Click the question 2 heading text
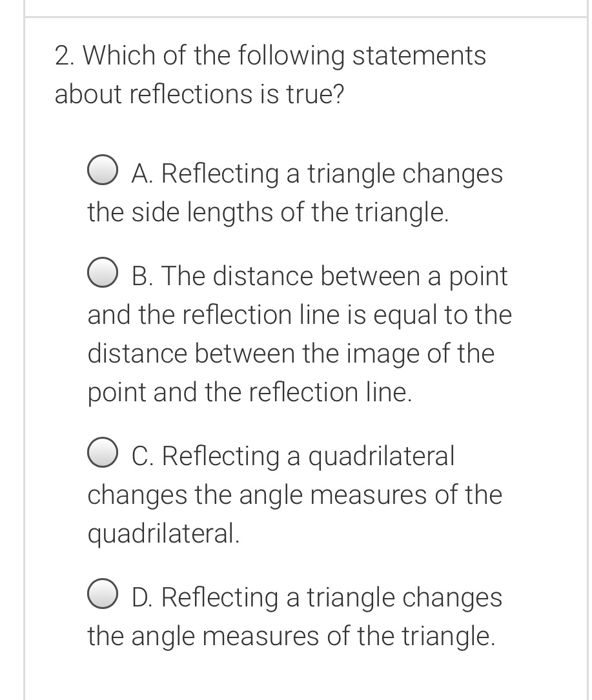 pyautogui.click(x=269, y=55)
